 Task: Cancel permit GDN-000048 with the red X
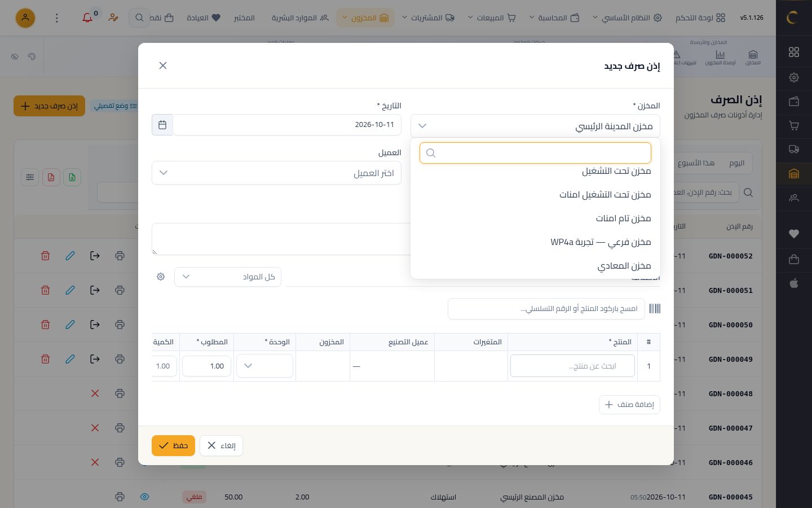[95, 393]
